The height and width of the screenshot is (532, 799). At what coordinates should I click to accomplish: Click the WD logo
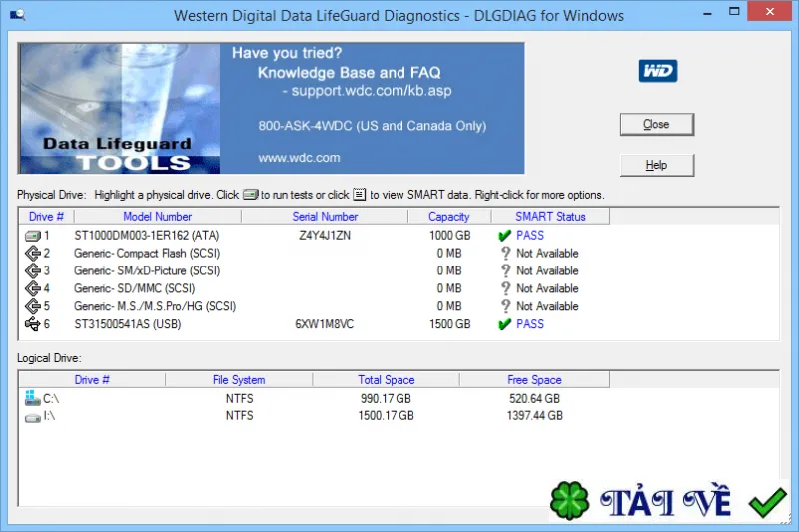pyautogui.click(x=658, y=71)
